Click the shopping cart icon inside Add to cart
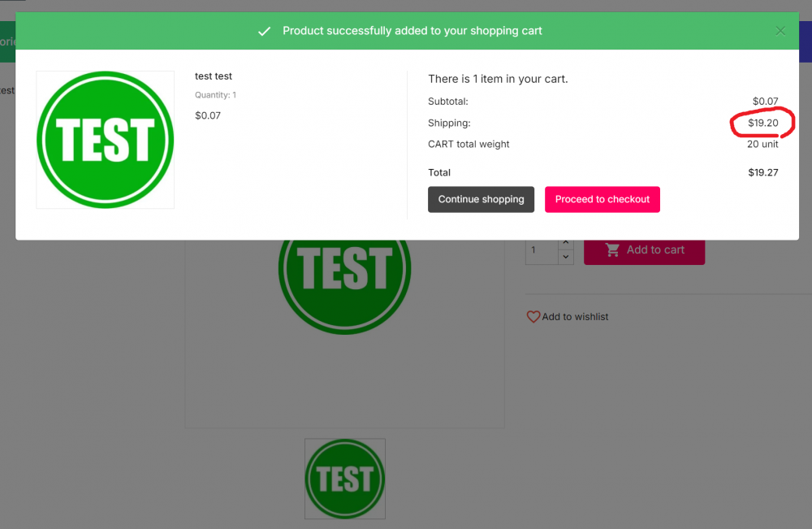 pyautogui.click(x=613, y=250)
